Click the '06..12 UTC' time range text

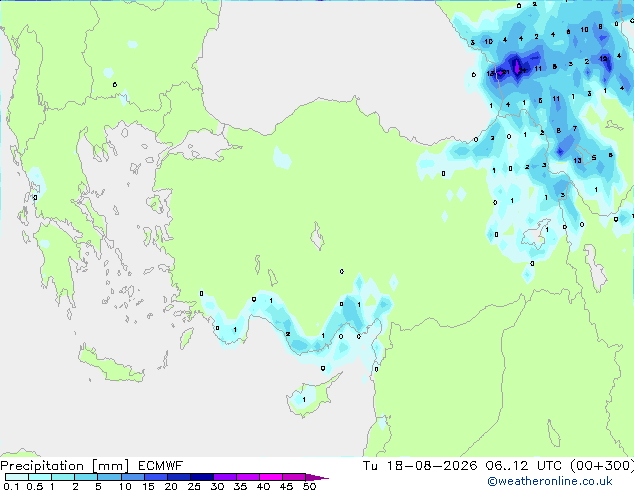point(523,466)
